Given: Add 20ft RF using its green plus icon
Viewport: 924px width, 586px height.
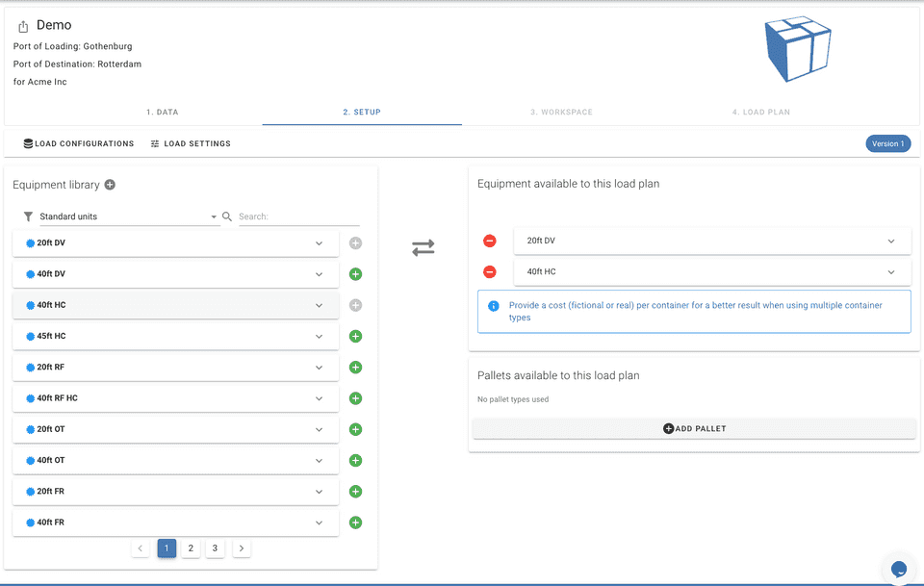Looking at the screenshot, I should [x=355, y=367].
